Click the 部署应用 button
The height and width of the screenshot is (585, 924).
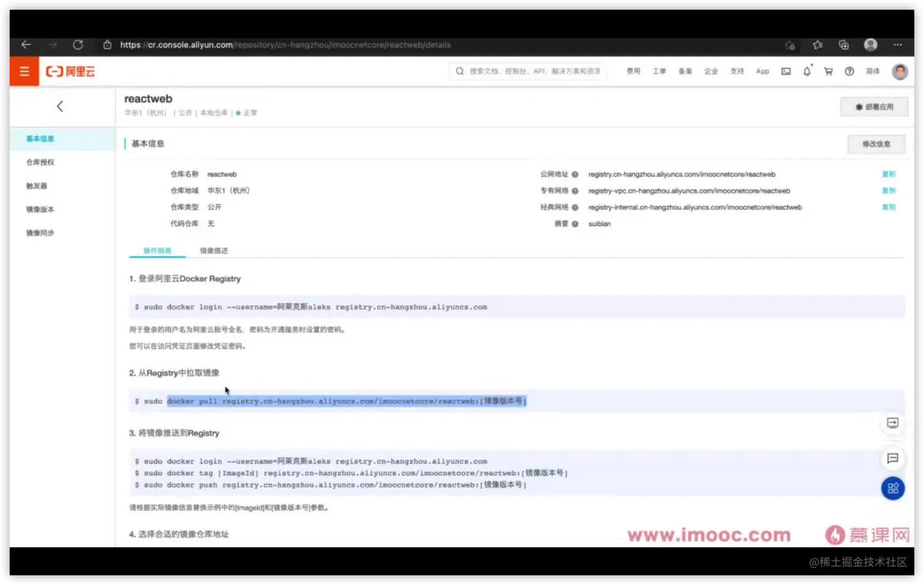tap(874, 107)
